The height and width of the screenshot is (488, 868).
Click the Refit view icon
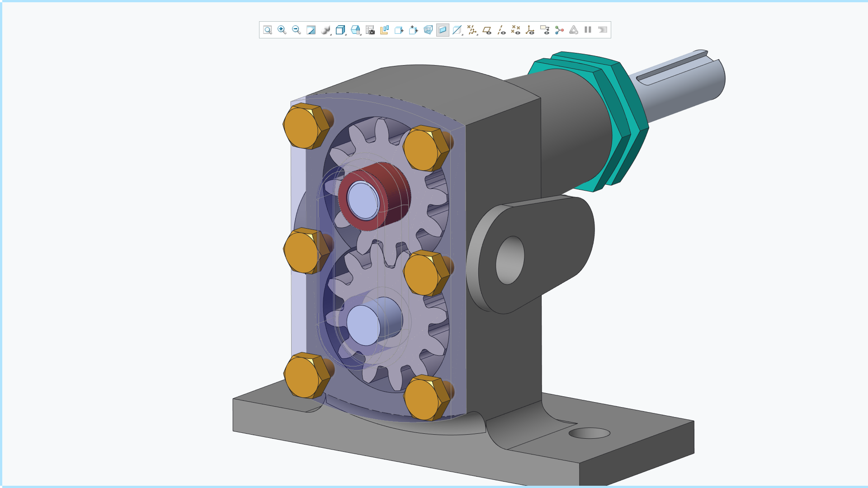click(x=268, y=30)
